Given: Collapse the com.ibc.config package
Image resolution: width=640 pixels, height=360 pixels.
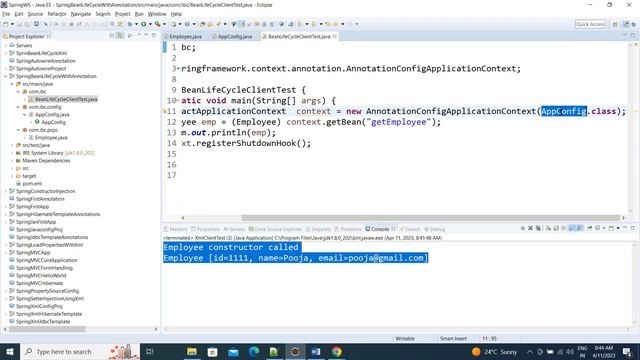Looking at the screenshot, I should [18, 107].
